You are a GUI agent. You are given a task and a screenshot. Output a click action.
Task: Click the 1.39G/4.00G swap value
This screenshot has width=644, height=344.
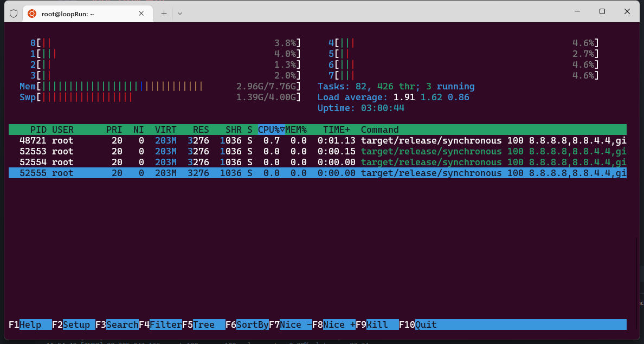[x=266, y=98]
